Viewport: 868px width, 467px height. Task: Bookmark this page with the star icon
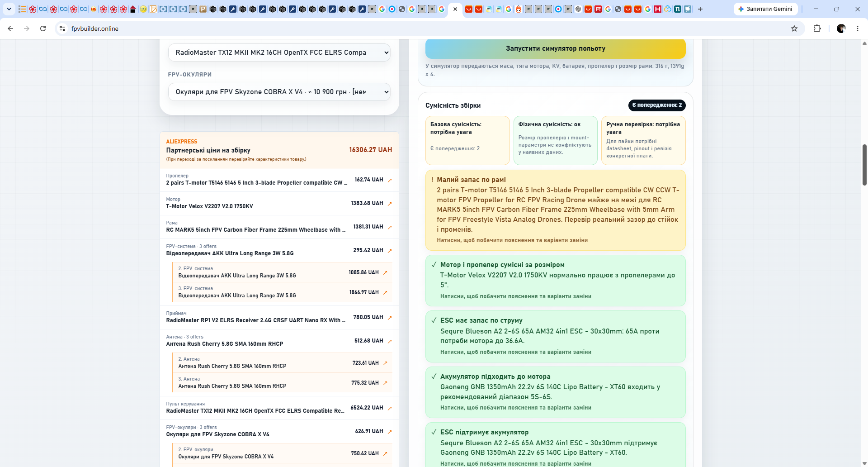click(794, 29)
